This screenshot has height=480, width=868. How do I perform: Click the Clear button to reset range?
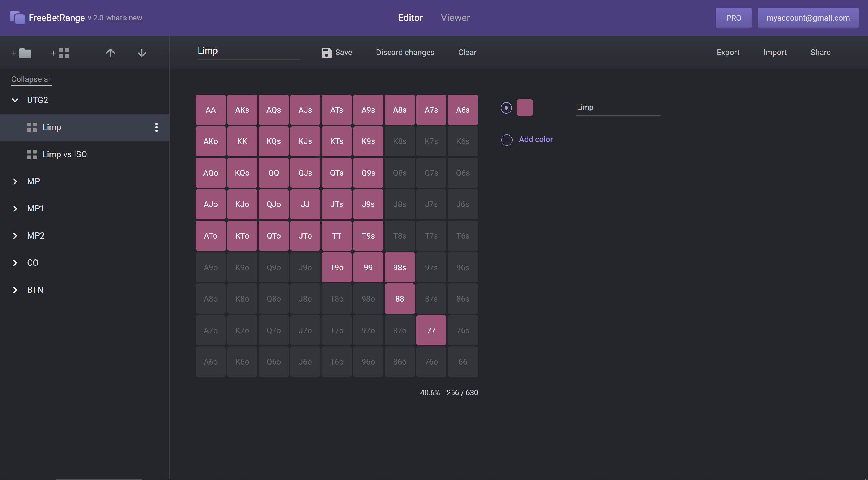point(468,52)
